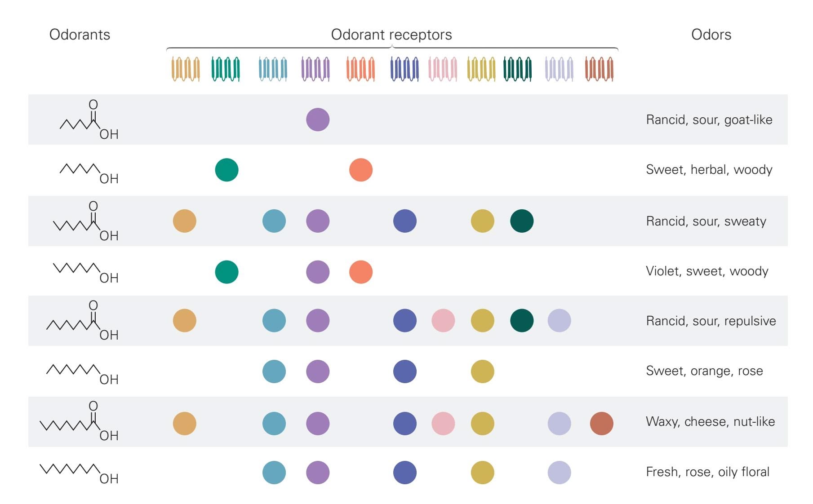This screenshot has width=813, height=504.
Task: Click the tan-orange receptor icon
Action: pos(185,69)
